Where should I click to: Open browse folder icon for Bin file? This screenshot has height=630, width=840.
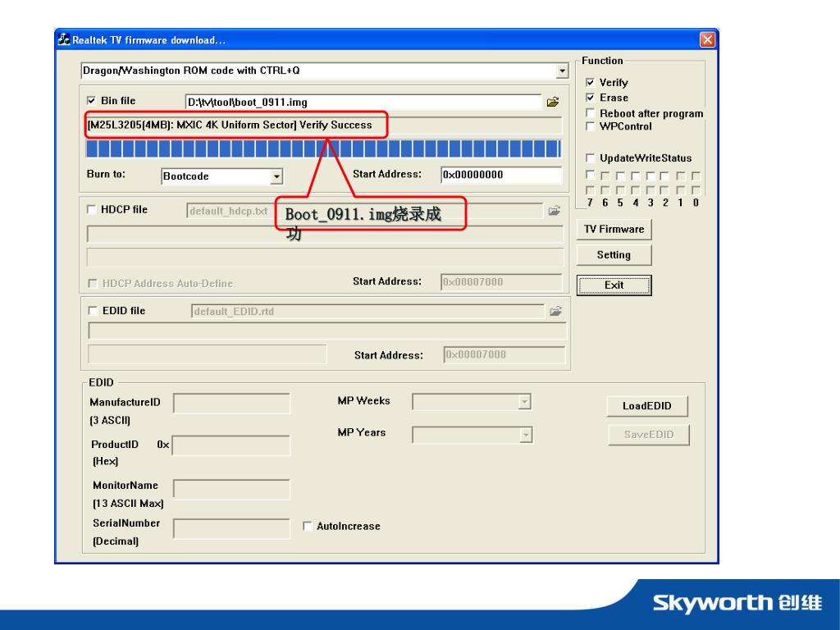[x=553, y=102]
